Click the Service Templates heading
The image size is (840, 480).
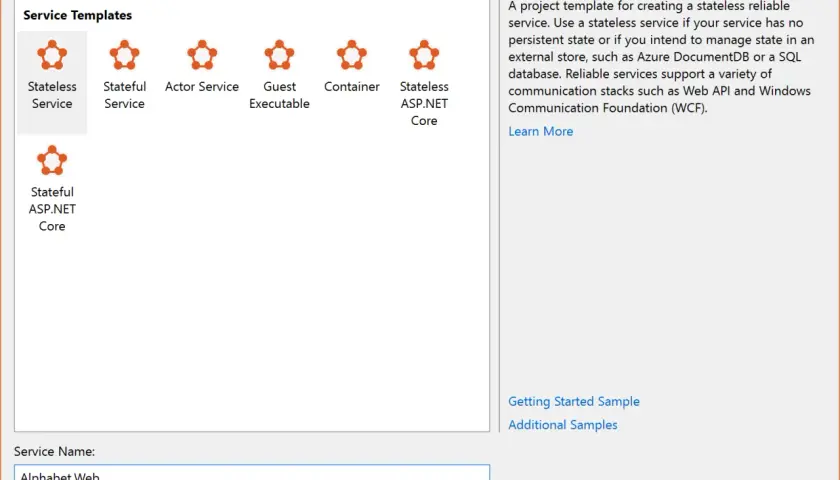(x=77, y=15)
